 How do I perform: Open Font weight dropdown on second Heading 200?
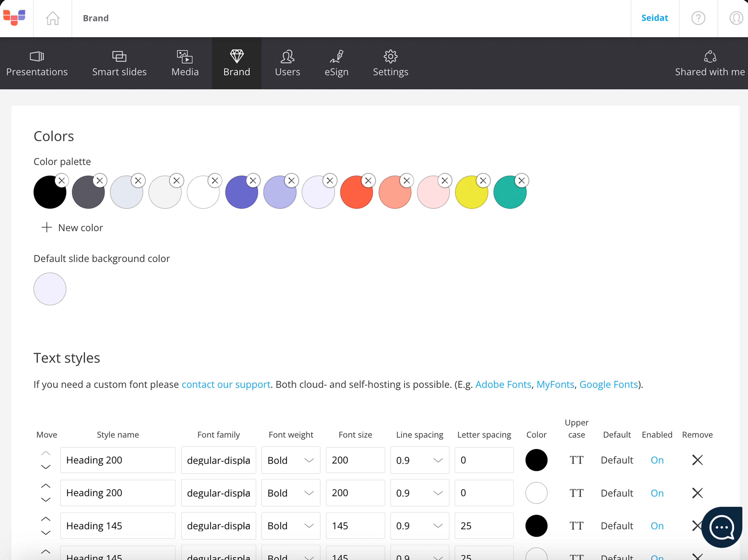[x=291, y=493]
